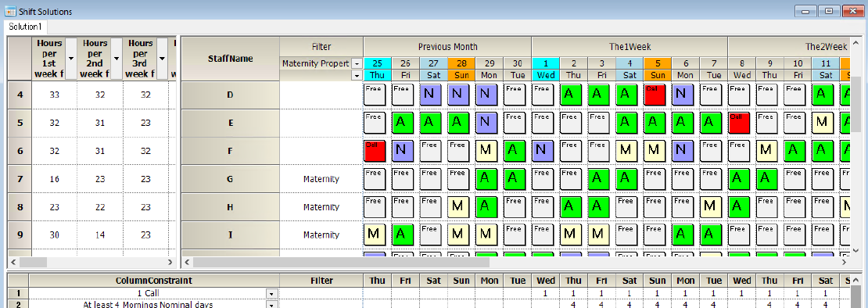Click the The1Week header
Screen dimensions: 868x308
coord(629,47)
